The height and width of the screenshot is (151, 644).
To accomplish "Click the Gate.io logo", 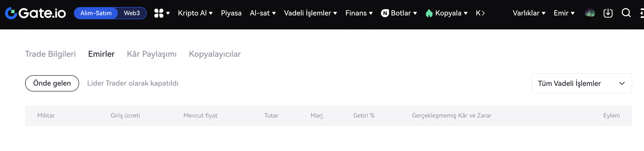I will pyautogui.click(x=35, y=13).
